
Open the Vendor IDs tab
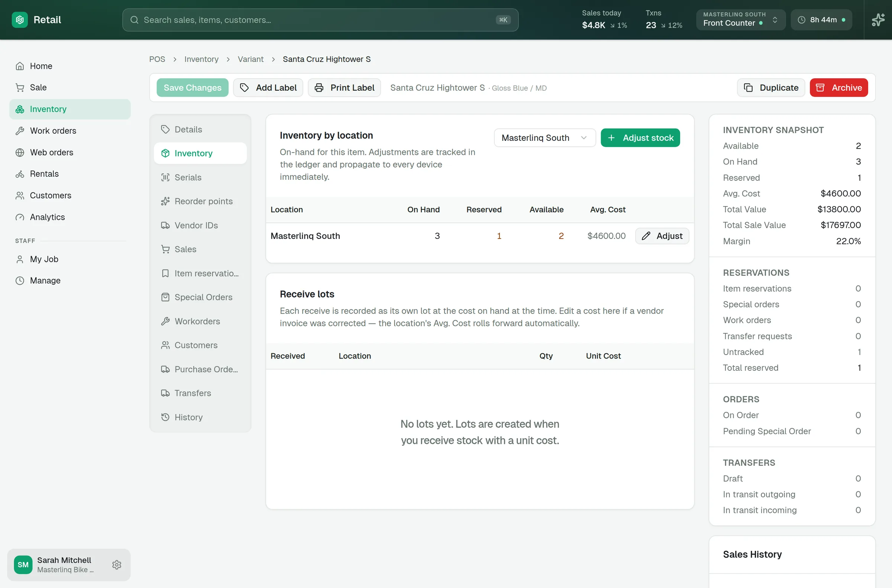coord(200,225)
